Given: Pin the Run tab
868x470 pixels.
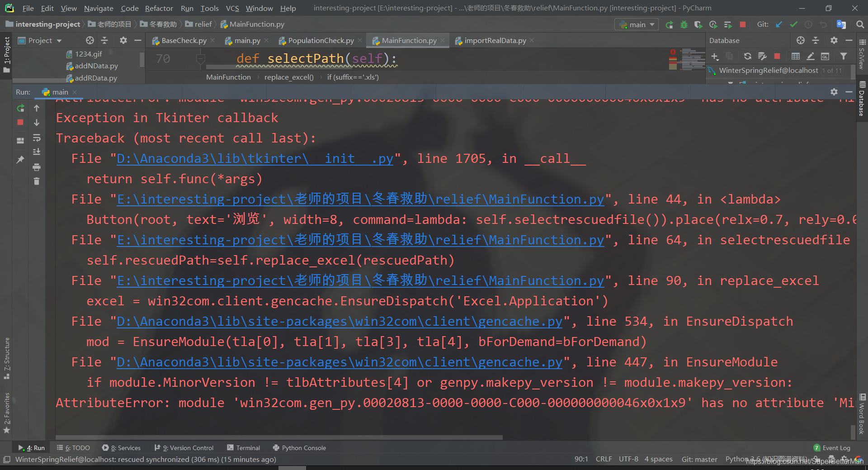Looking at the screenshot, I should point(20,159).
